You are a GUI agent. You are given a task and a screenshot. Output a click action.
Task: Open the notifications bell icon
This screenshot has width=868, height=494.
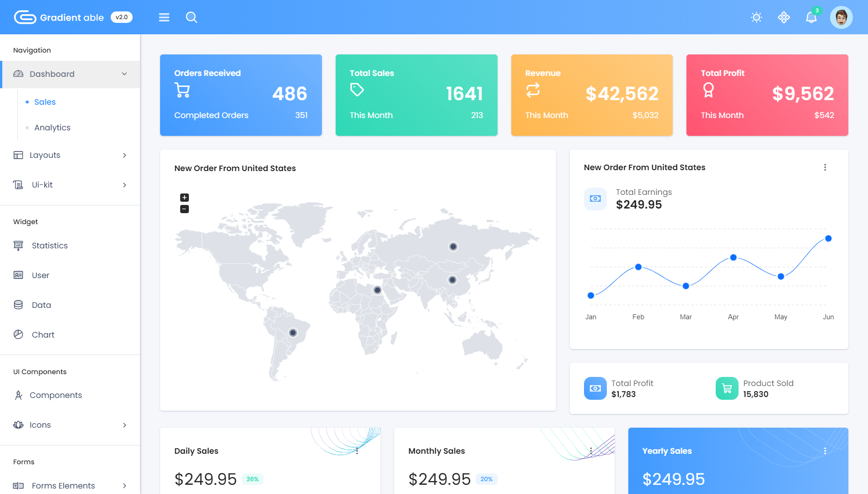point(811,17)
